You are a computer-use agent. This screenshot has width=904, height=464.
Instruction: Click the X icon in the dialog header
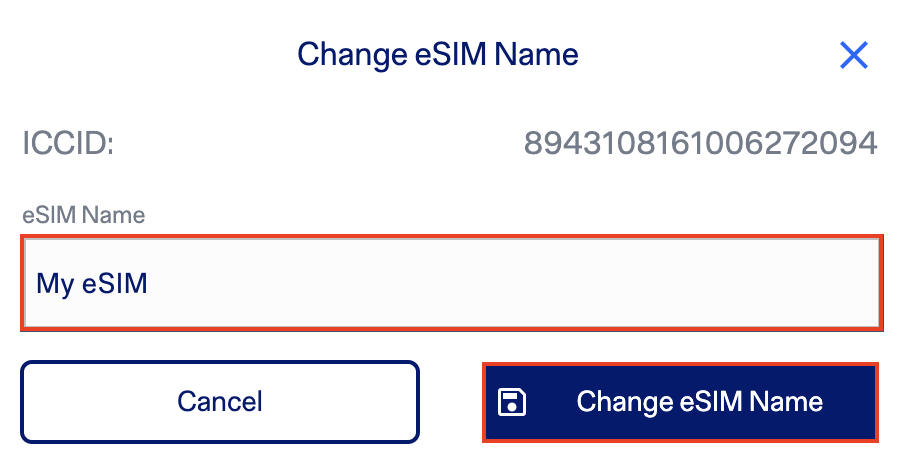[x=853, y=55]
